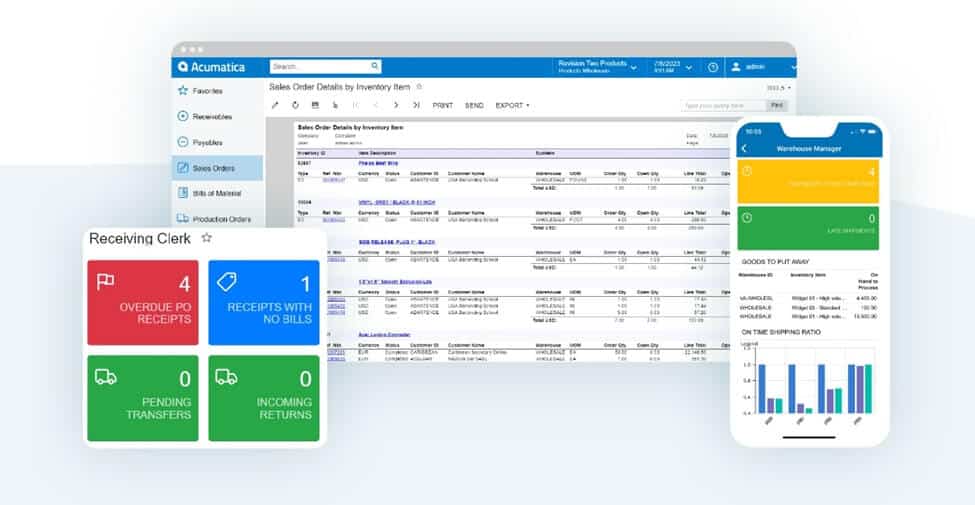975x505 pixels.
Task: Go to next page of the report
Action: pos(395,105)
